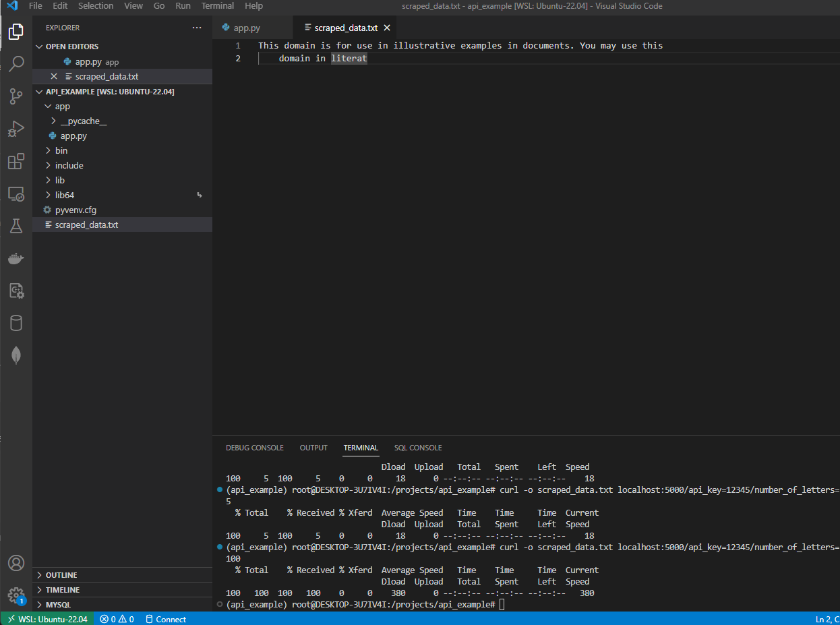Open the Terminal menu

(217, 5)
